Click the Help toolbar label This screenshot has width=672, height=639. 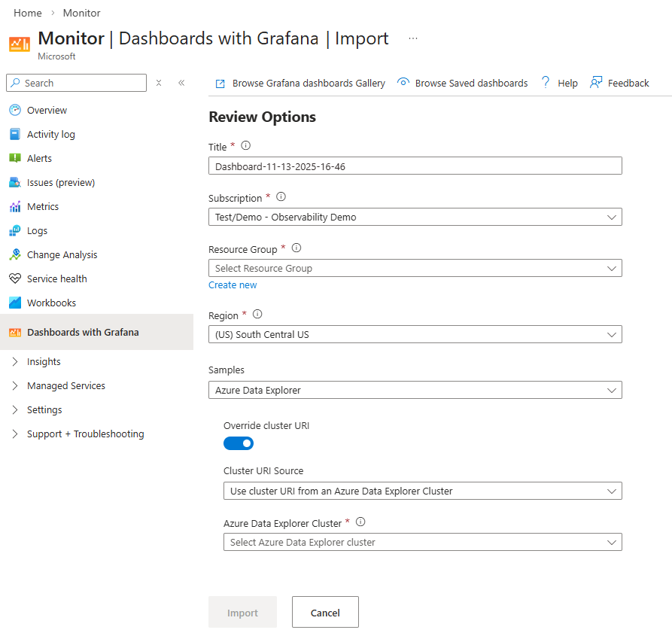tap(567, 83)
